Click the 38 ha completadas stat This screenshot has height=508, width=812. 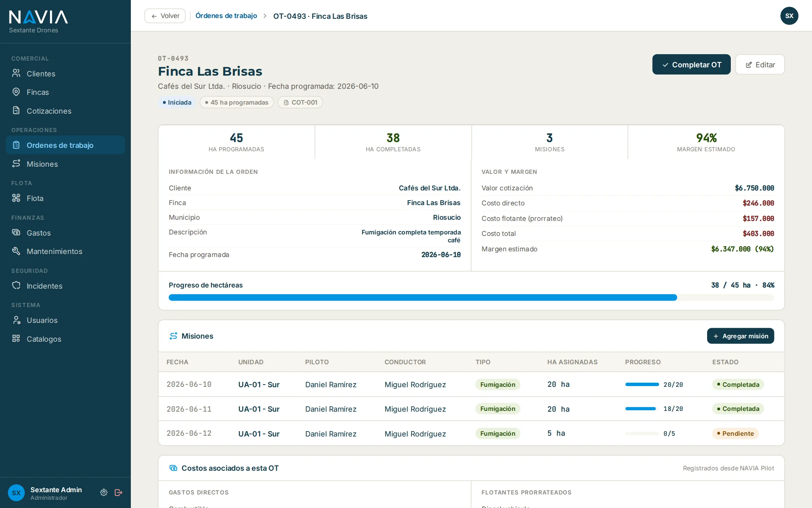(x=393, y=142)
